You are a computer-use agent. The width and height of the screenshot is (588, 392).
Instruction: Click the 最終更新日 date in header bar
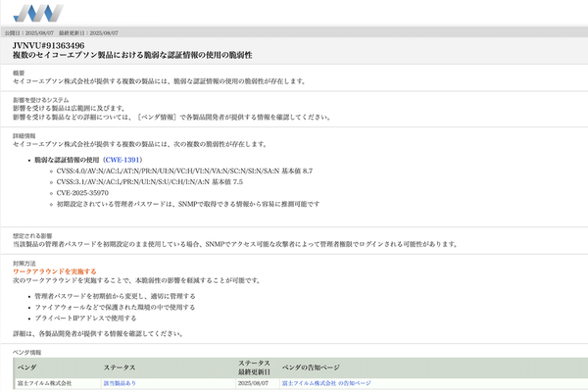click(x=88, y=33)
